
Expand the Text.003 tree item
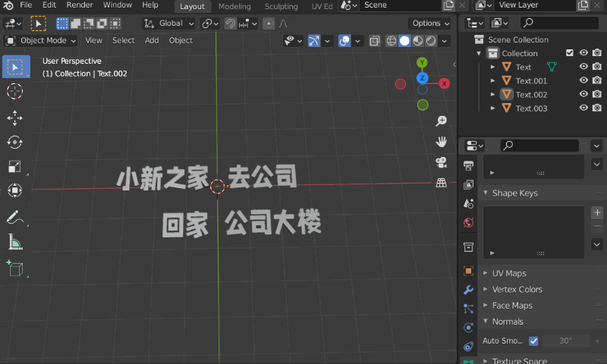pyautogui.click(x=492, y=108)
